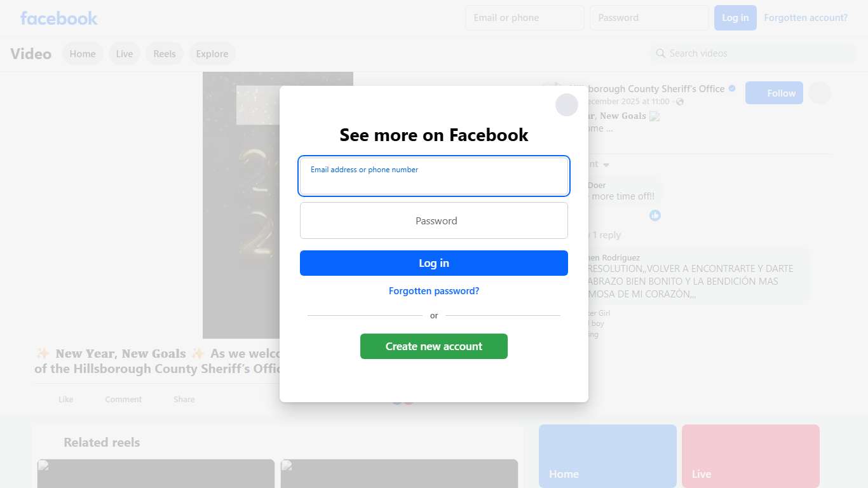Click the blue thumbs-up reaction on the comment

click(655, 215)
